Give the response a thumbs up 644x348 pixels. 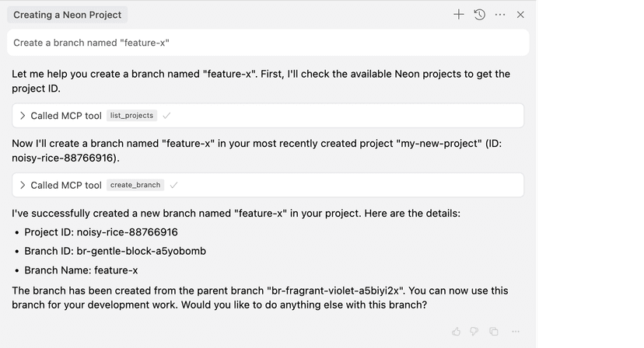pyautogui.click(x=457, y=332)
